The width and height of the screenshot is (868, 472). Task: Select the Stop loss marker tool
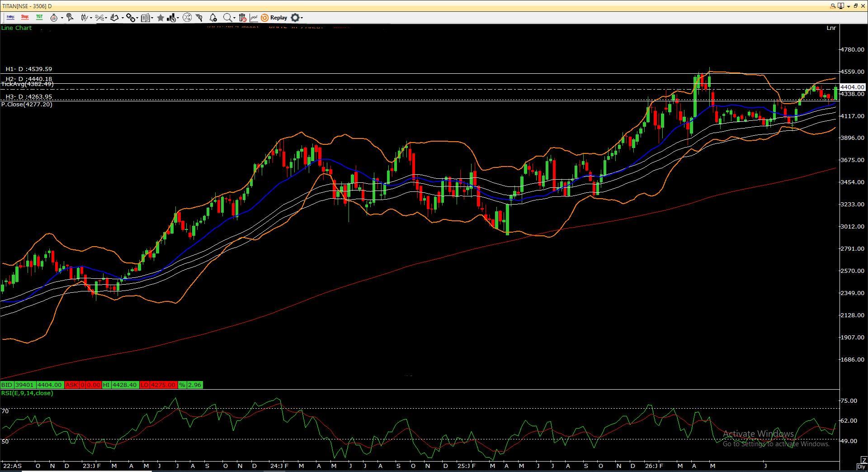(x=25, y=17)
